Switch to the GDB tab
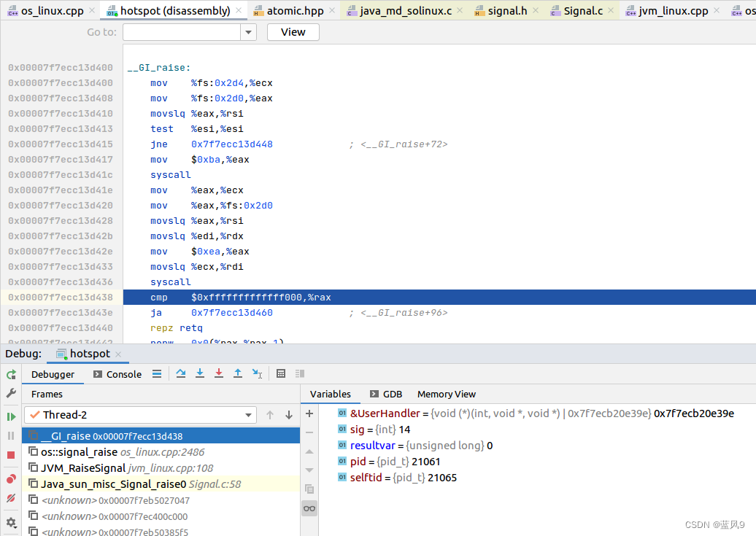Viewport: 756px width, 536px height. [x=386, y=395]
